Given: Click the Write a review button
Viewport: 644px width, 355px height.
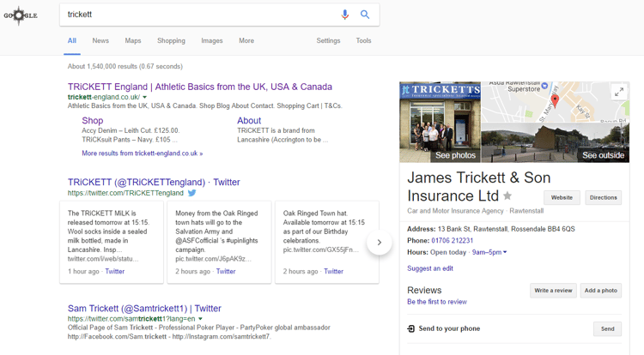Looking at the screenshot, I should click(x=553, y=291).
